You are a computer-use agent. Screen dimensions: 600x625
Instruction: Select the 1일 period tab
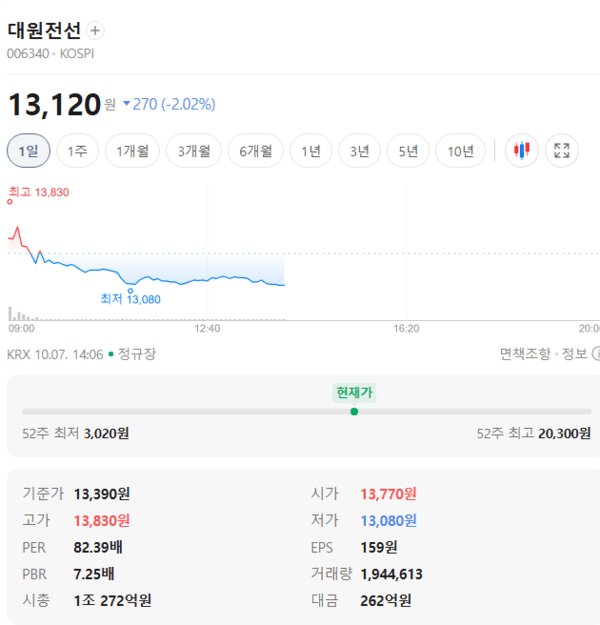[x=29, y=151]
